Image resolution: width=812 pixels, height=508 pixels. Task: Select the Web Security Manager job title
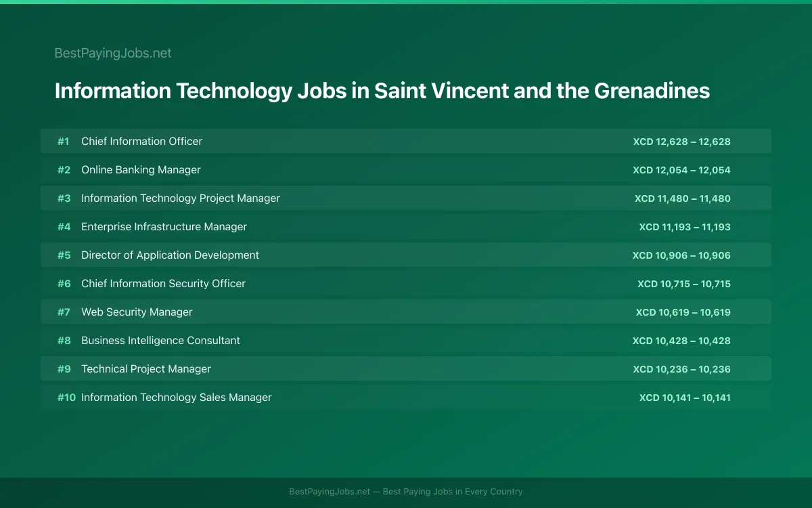tap(137, 312)
